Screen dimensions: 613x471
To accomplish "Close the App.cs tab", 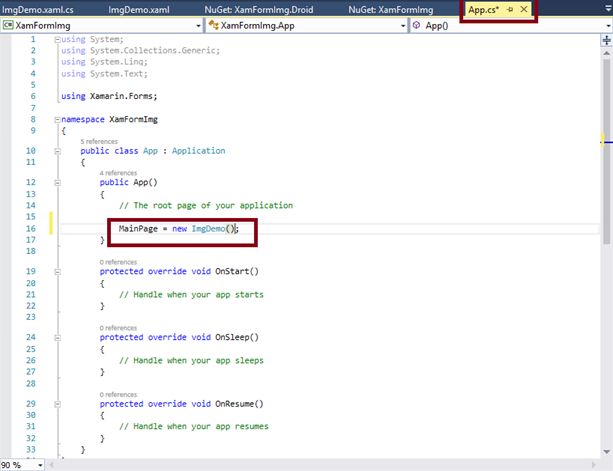I will [524, 9].
